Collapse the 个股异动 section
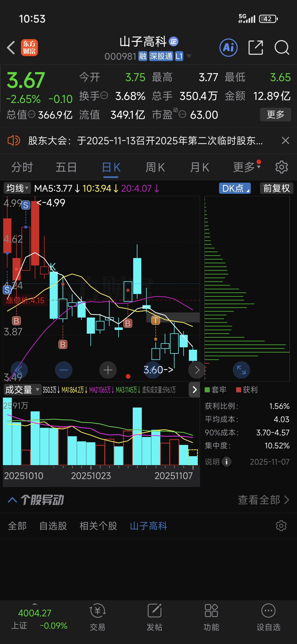Screen dimensions: 297x644 pos(13,500)
